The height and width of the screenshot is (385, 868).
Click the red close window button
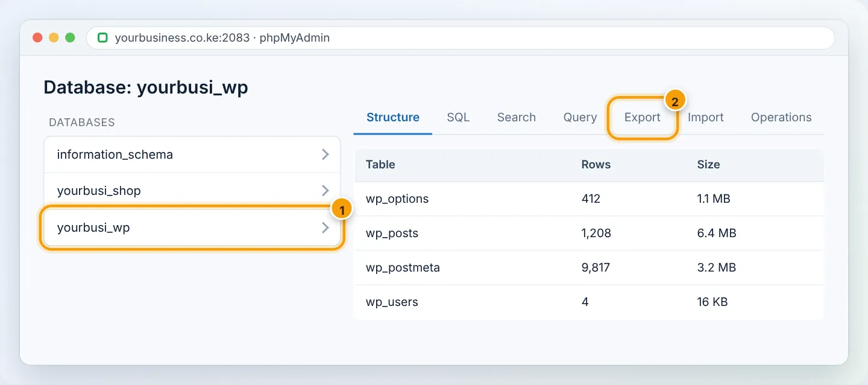[37, 37]
